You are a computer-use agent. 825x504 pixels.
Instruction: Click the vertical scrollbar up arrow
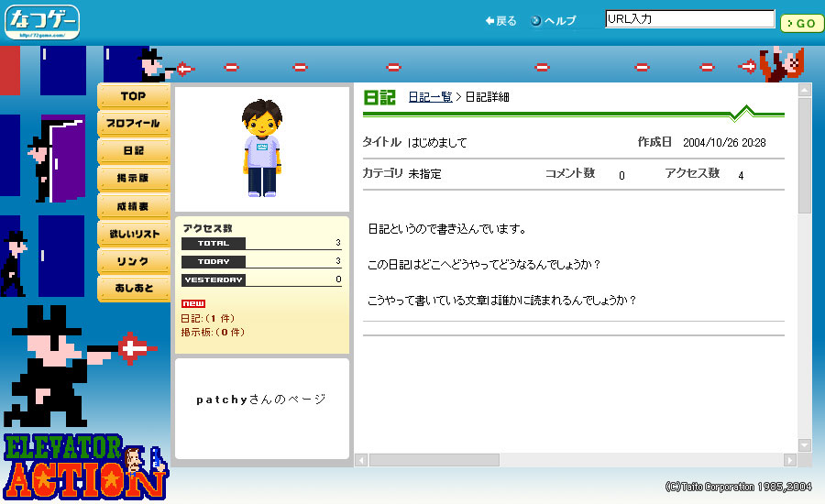pyautogui.click(x=805, y=91)
